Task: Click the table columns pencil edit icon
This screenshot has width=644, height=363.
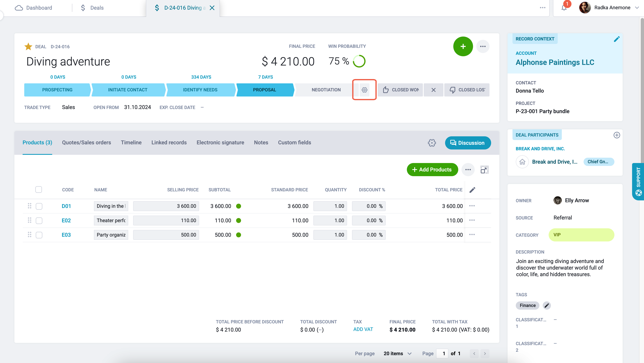Action: 472,190
